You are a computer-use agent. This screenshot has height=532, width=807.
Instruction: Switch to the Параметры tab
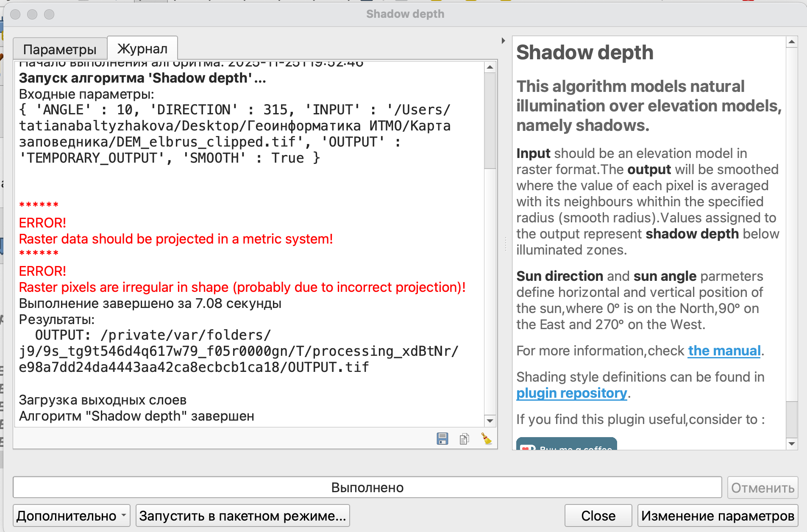pyautogui.click(x=60, y=49)
